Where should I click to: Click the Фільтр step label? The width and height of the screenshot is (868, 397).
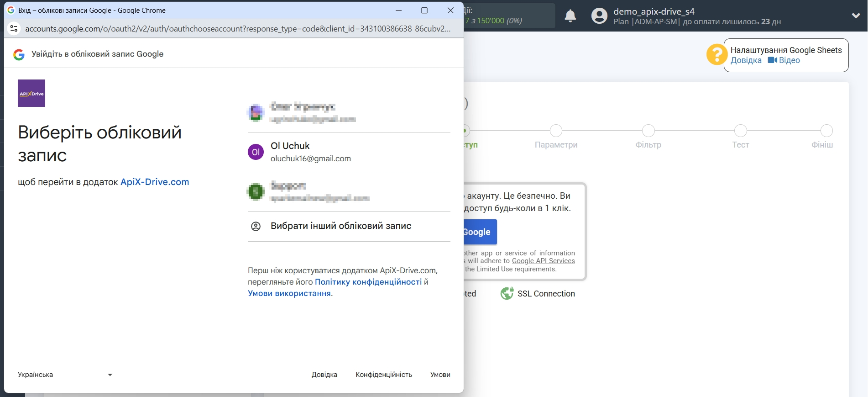tap(648, 145)
